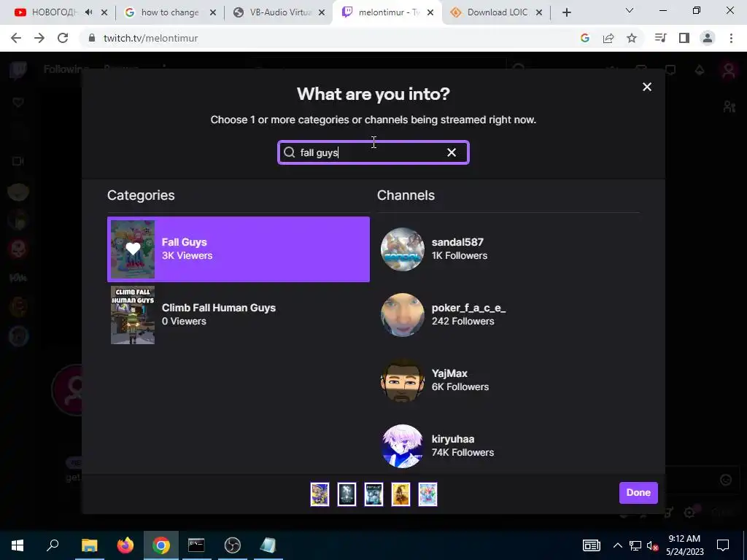
Task: Click Climb Fall Human Guys cover art
Action: (x=133, y=315)
